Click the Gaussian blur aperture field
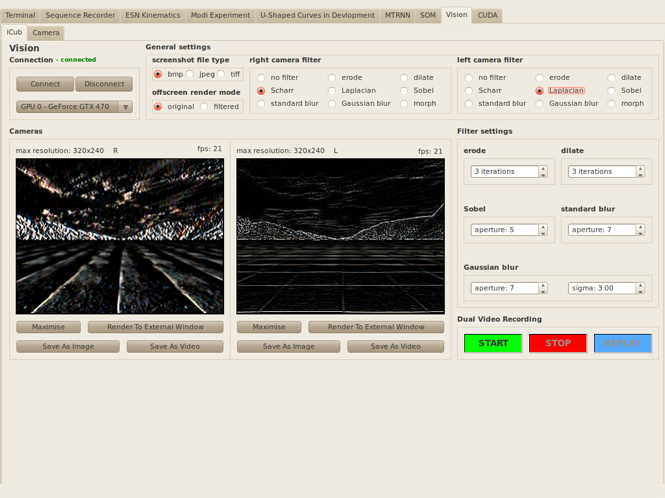This screenshot has height=498, width=665. click(x=504, y=288)
